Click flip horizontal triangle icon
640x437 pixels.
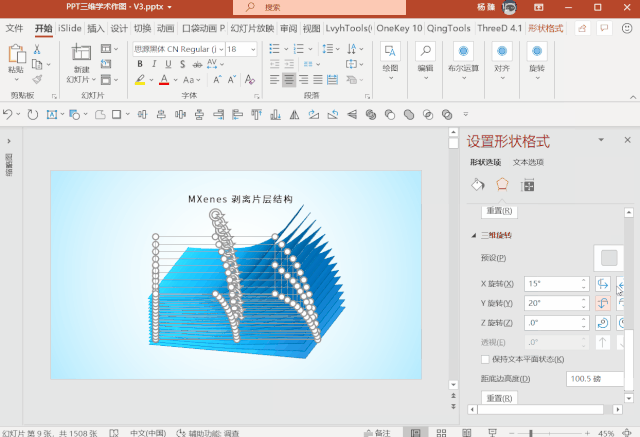tap(294, 115)
